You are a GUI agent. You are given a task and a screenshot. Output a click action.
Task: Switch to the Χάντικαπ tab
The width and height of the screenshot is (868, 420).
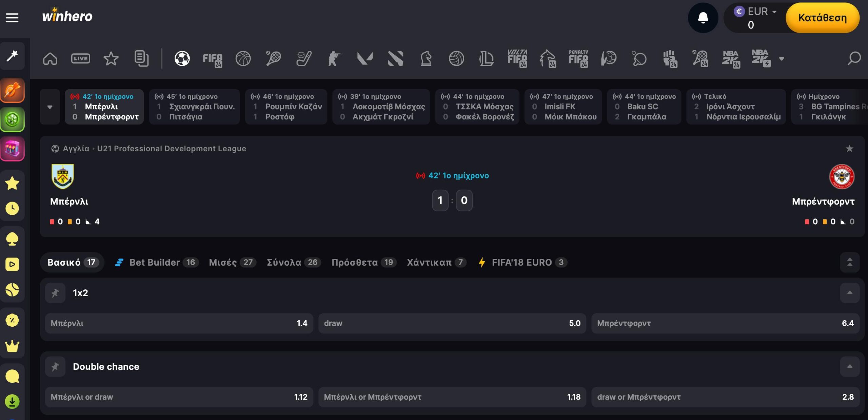429,262
